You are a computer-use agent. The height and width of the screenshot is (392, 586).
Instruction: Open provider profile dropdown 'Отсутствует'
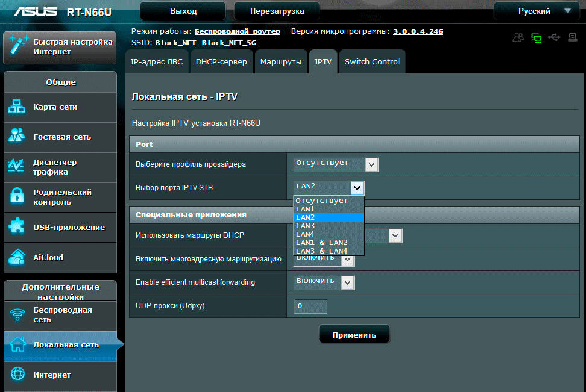coord(336,164)
